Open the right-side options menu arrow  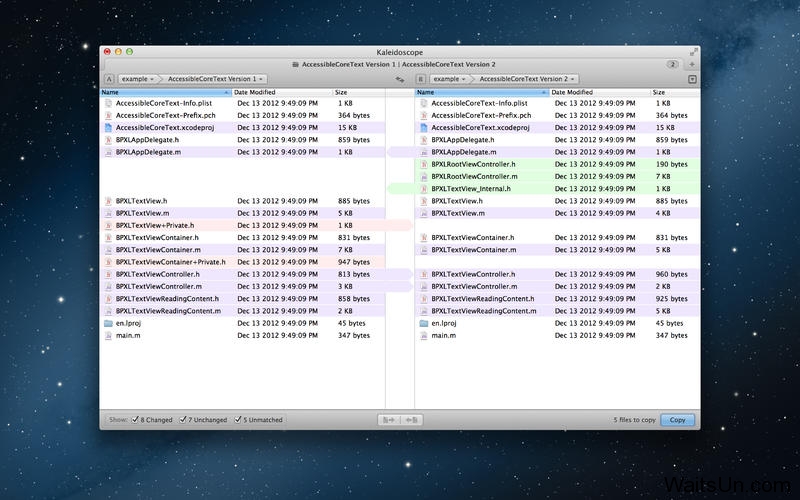click(x=692, y=78)
